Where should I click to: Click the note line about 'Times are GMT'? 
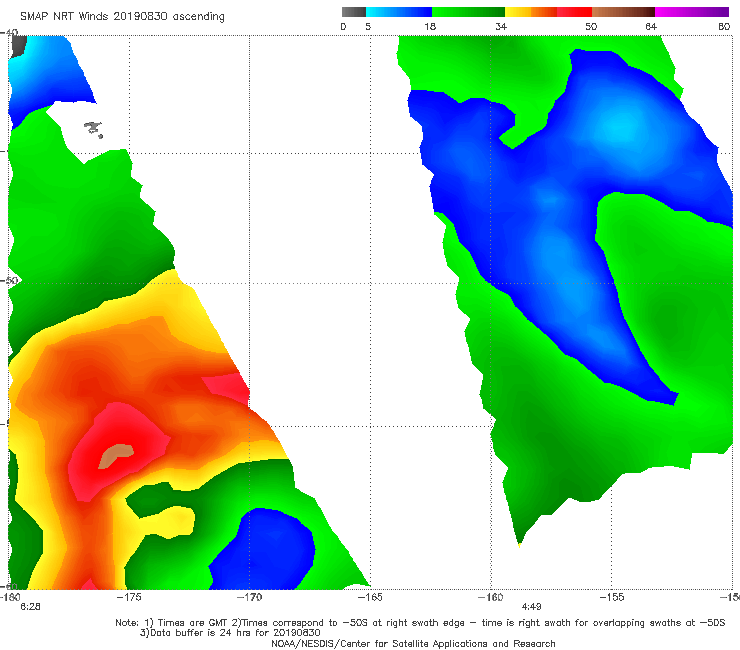[420, 623]
